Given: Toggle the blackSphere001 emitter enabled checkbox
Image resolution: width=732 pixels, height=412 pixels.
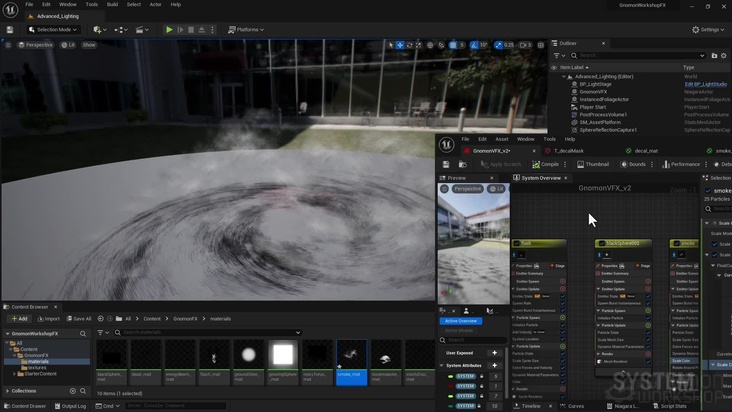Looking at the screenshot, I should tap(603, 243).
